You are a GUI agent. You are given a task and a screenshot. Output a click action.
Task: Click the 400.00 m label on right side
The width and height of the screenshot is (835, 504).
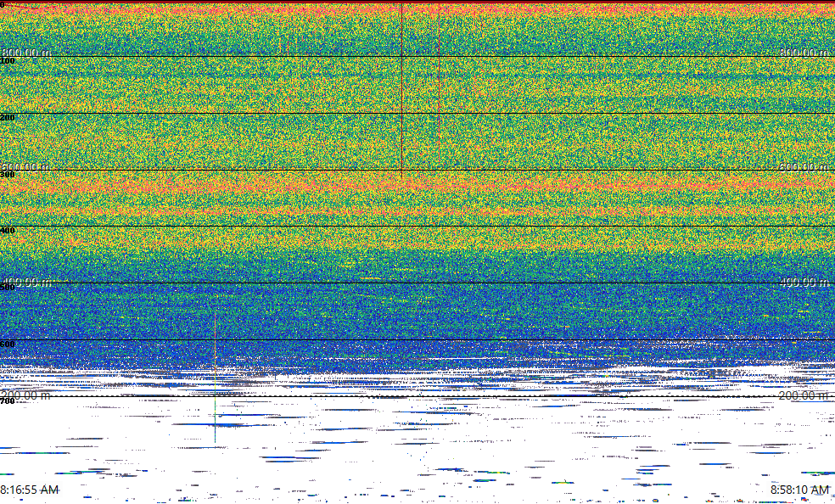click(x=805, y=282)
